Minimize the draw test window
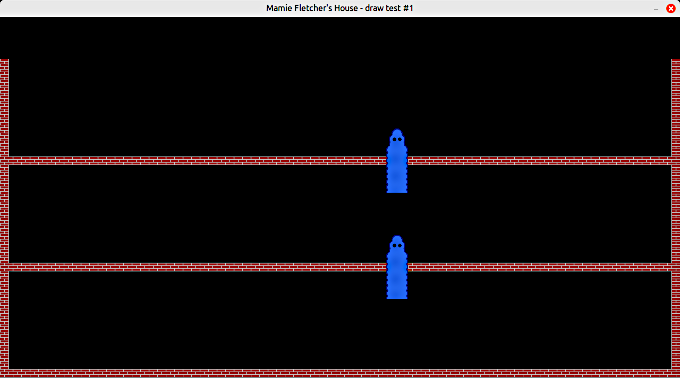 [x=656, y=9]
